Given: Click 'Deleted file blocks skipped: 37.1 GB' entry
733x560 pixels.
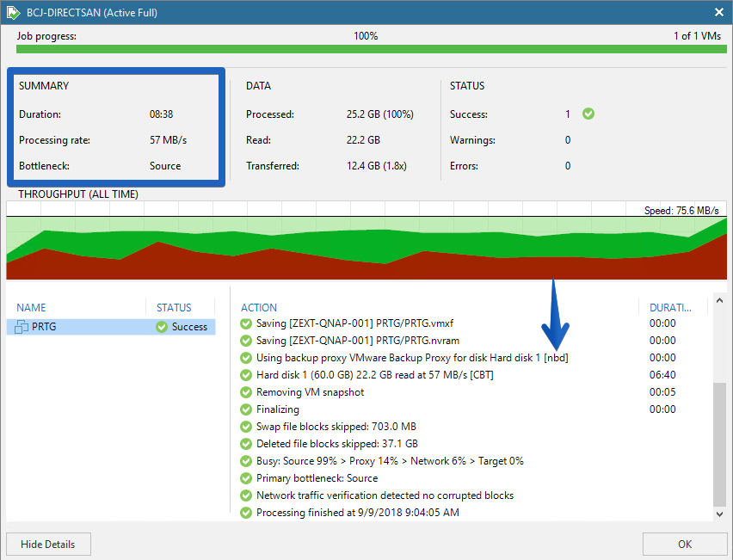Looking at the screenshot, I should tap(337, 444).
